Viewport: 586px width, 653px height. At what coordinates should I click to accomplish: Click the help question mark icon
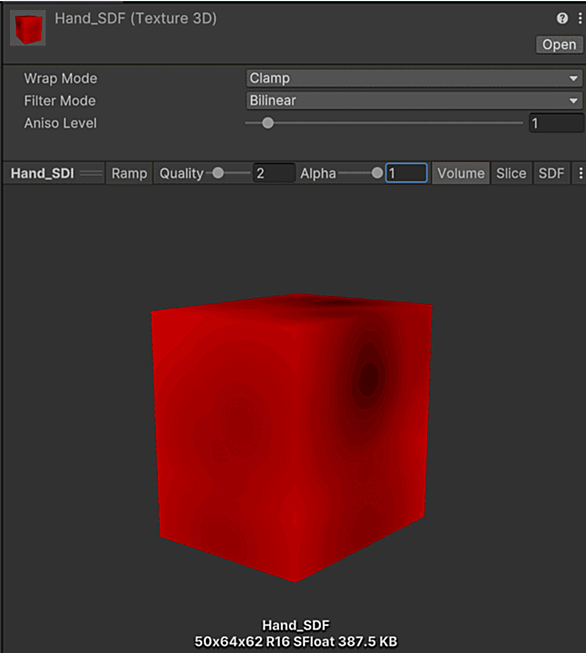coord(562,18)
